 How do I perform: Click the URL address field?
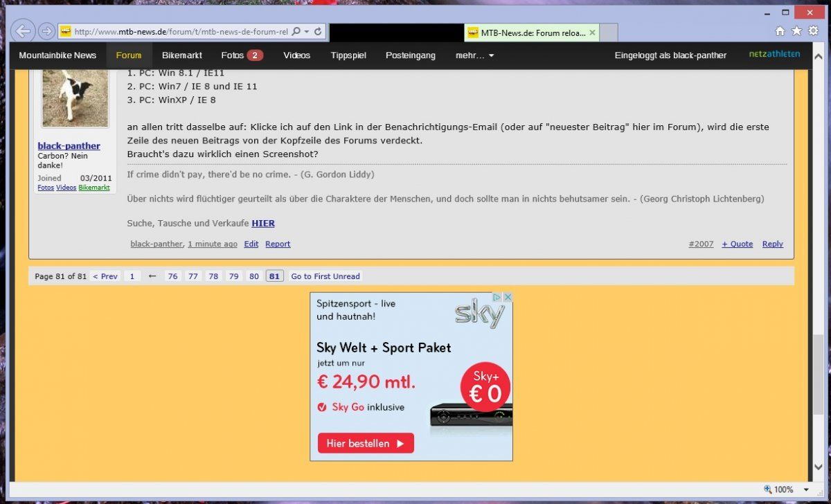(180, 32)
